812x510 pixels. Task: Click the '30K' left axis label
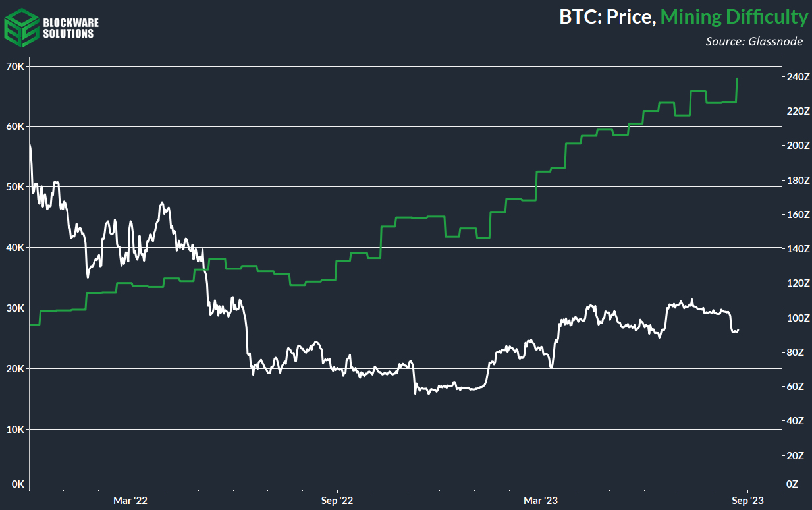(x=16, y=308)
